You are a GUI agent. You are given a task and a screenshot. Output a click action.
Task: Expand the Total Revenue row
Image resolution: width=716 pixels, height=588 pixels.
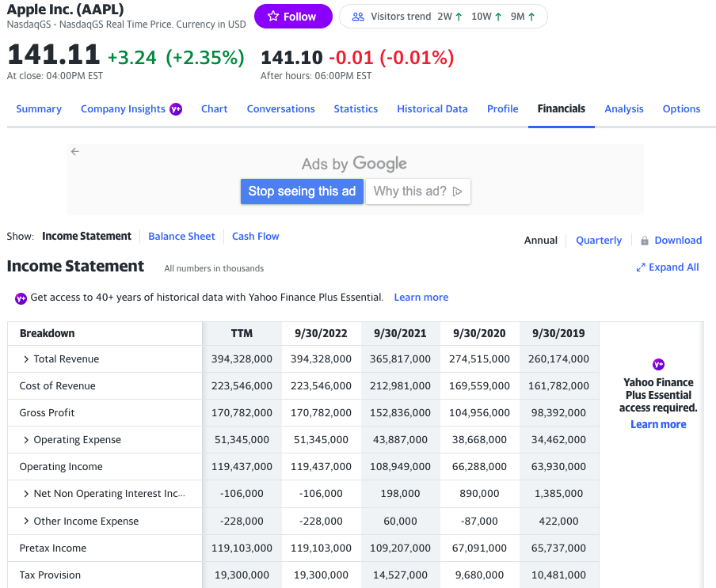[26, 359]
